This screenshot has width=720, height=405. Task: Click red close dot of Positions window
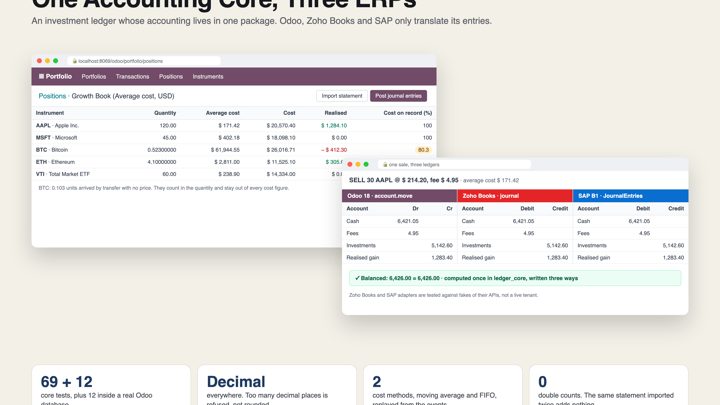click(39, 61)
